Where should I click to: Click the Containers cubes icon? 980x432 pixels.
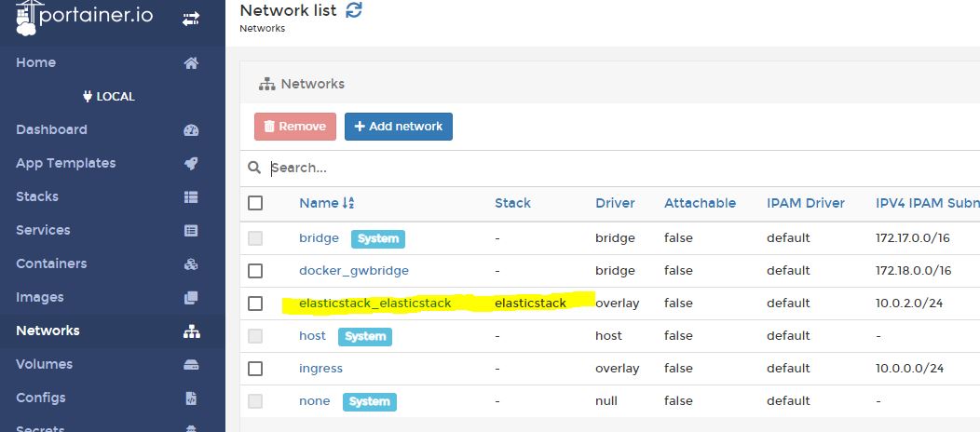(x=191, y=264)
